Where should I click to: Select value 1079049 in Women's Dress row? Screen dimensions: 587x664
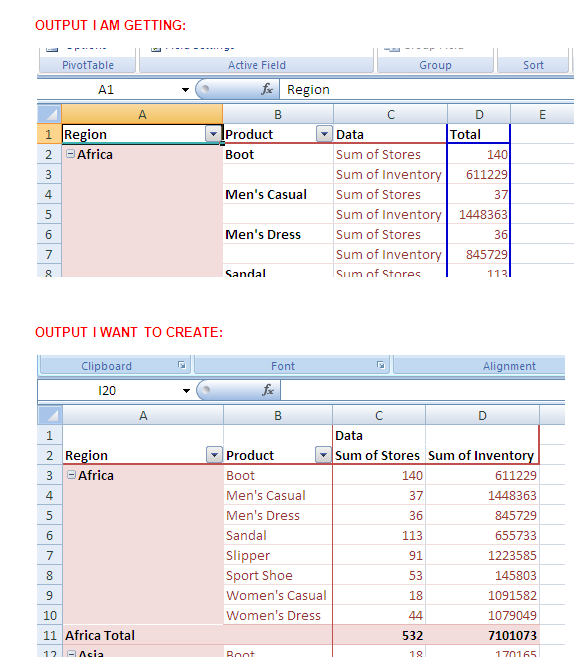(482, 615)
